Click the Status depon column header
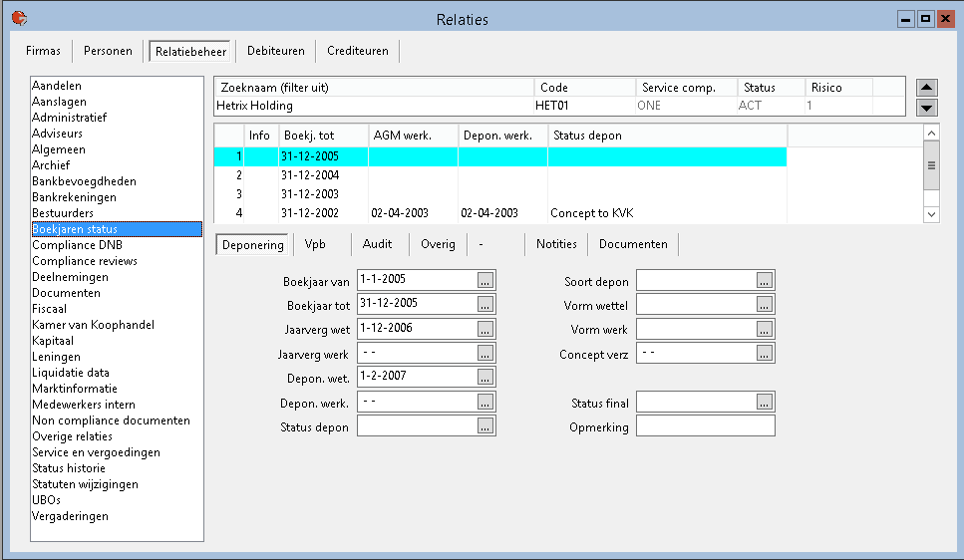Image resolution: width=964 pixels, height=560 pixels. (x=668, y=136)
